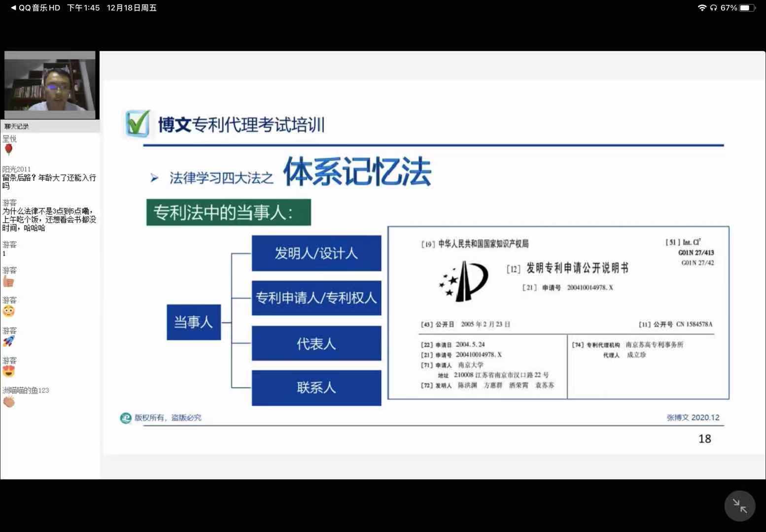This screenshot has width=766, height=532.
Task: Click the flushed face emoji in chat
Action: (x=8, y=311)
